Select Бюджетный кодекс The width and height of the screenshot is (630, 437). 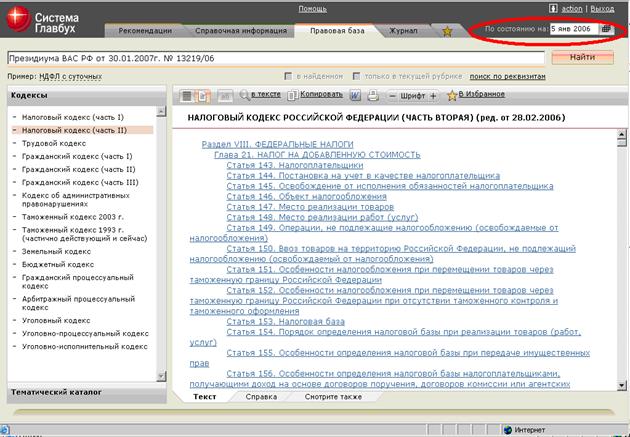[58, 264]
